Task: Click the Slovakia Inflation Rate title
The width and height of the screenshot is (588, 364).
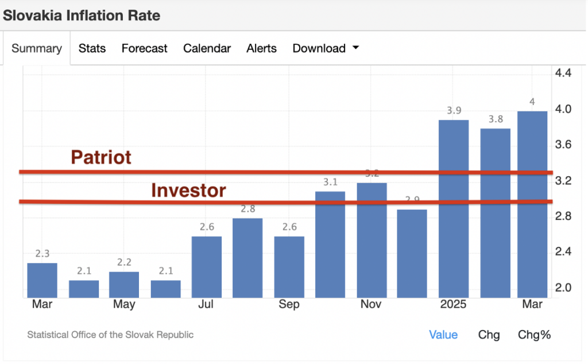Action: click(x=82, y=16)
